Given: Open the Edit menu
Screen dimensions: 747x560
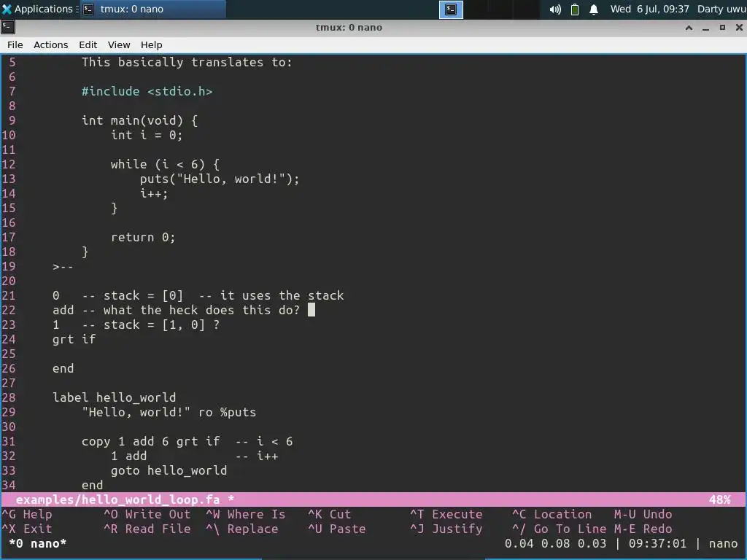Looking at the screenshot, I should tap(88, 44).
